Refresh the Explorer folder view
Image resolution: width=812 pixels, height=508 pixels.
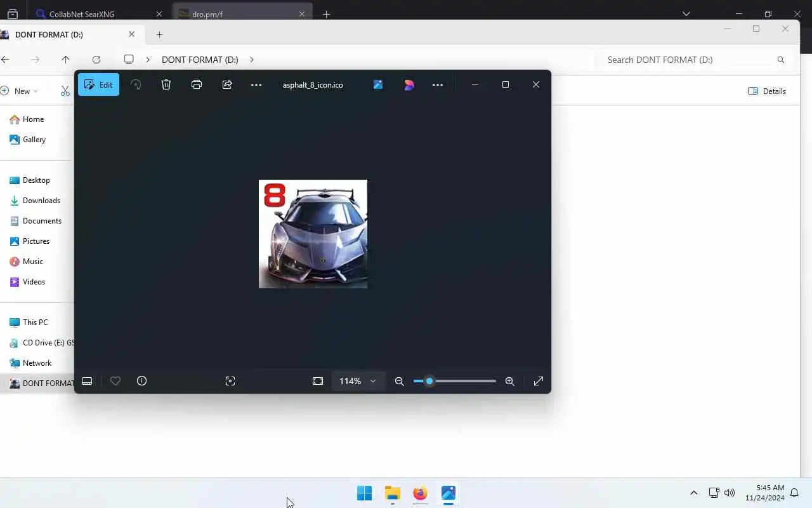click(96, 59)
